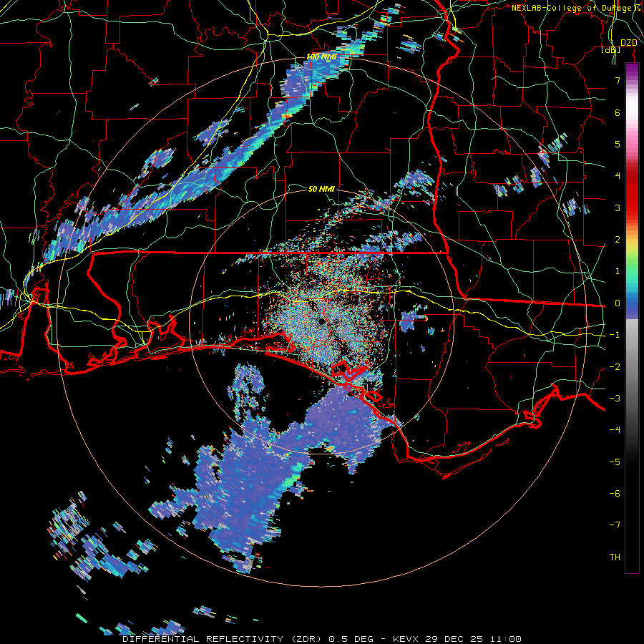The image size is (644, 644).
Task: Select the -3 value on the ZDR scale
Action: point(615,399)
